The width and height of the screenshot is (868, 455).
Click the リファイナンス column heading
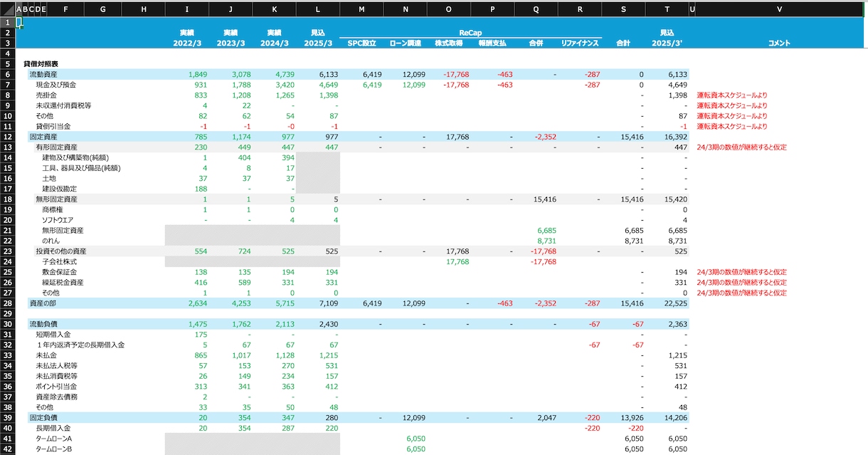(580, 43)
